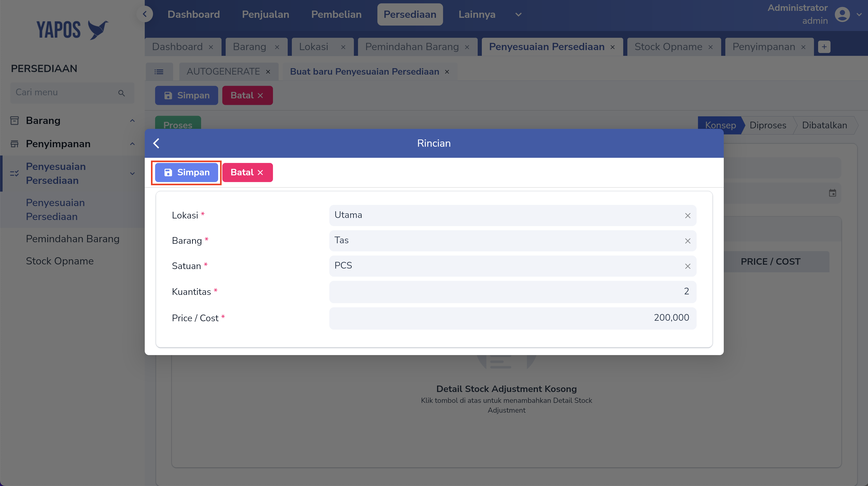The height and width of the screenshot is (486, 868).
Task: Click the Simpan button in the Rincian dialog
Action: [x=186, y=172]
